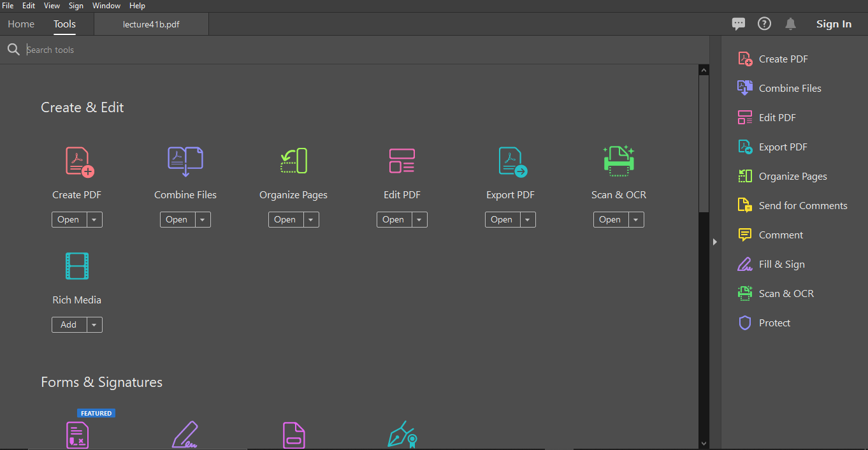The height and width of the screenshot is (450, 868).
Task: Click the Export PDF icon in the right sidebar
Action: tap(745, 147)
